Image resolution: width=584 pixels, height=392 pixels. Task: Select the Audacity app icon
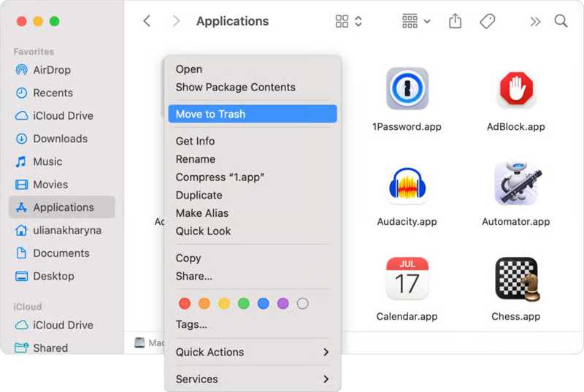407,184
